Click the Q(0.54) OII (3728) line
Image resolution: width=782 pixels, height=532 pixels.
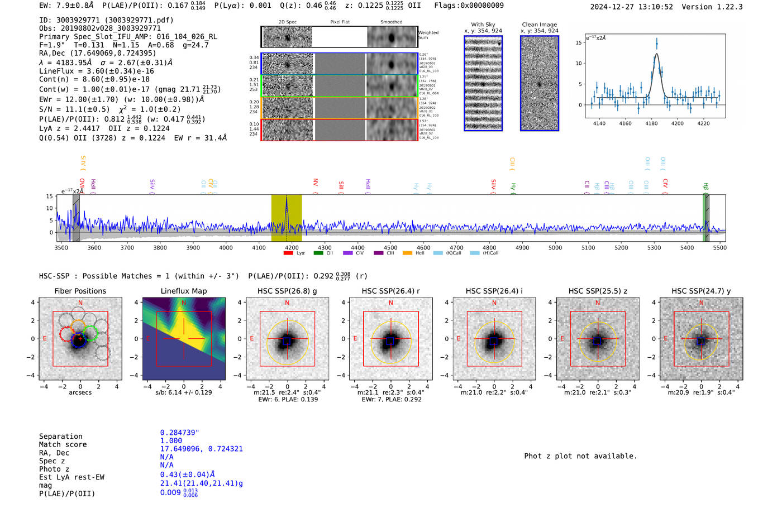133,138
